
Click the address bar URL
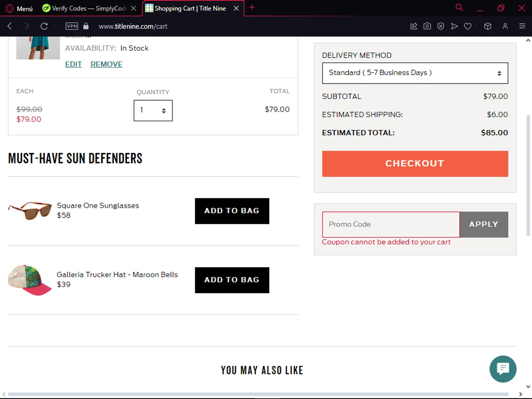[x=133, y=26]
